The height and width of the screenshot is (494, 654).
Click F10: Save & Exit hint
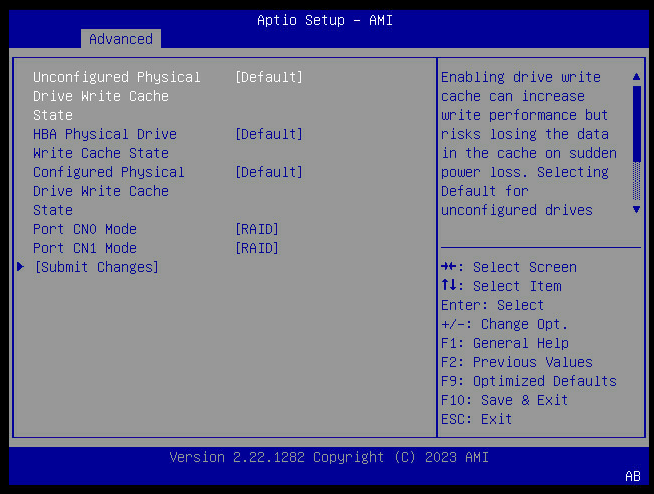(504, 400)
